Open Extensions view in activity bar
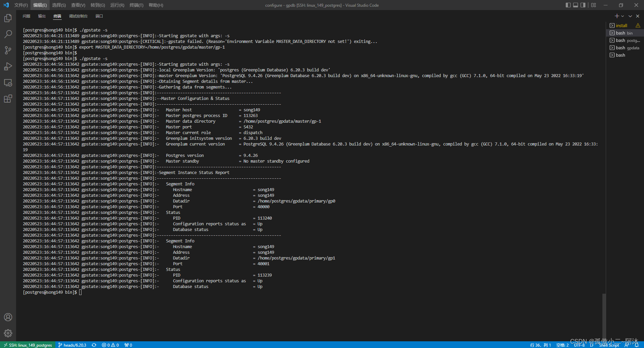 tap(8, 99)
